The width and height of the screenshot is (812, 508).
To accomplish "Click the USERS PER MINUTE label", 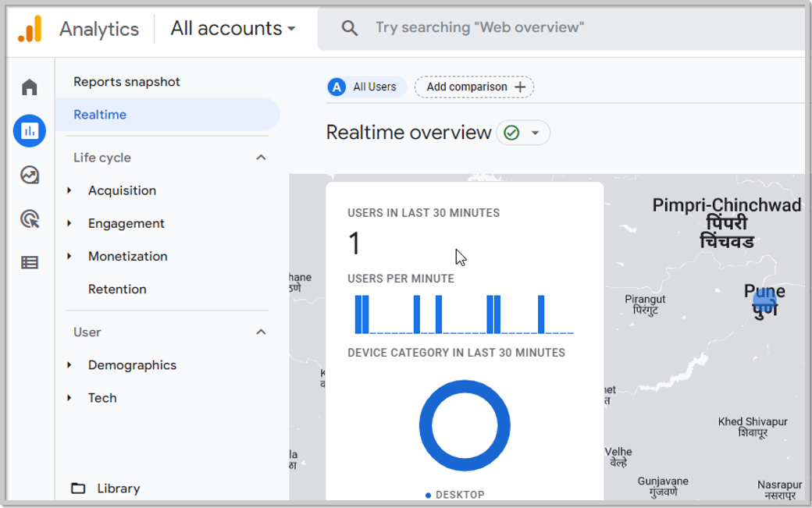I will pyautogui.click(x=401, y=279).
